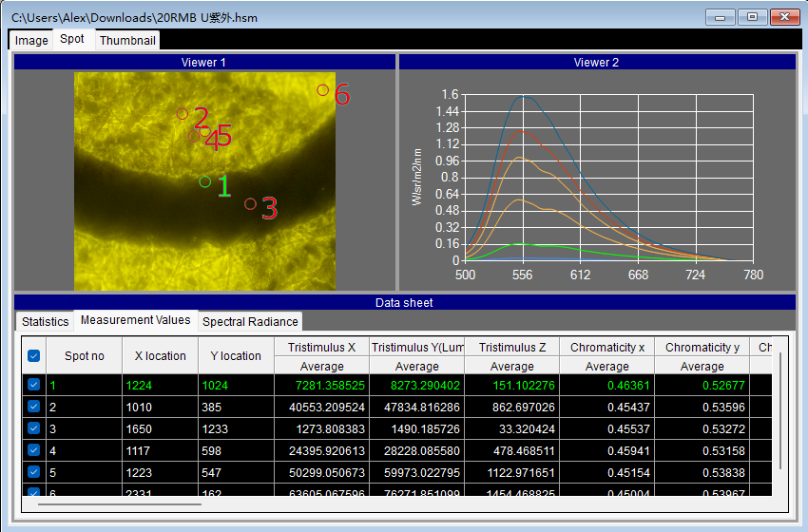808x532 pixels.
Task: Toggle the select-all checkbox in table header
Action: pos(34,356)
